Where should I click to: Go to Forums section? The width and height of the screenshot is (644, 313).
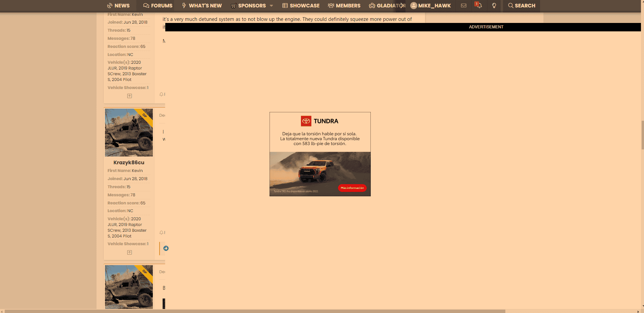click(x=158, y=6)
